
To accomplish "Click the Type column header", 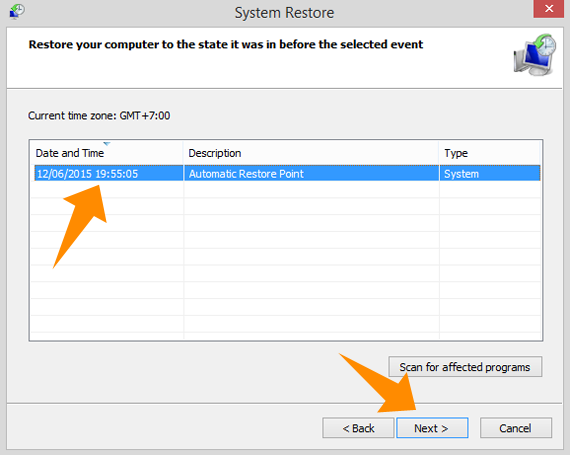I will 490,153.
